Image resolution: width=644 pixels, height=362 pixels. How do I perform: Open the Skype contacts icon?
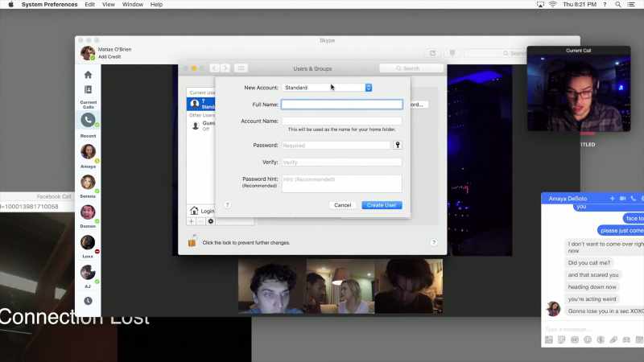tap(88, 89)
